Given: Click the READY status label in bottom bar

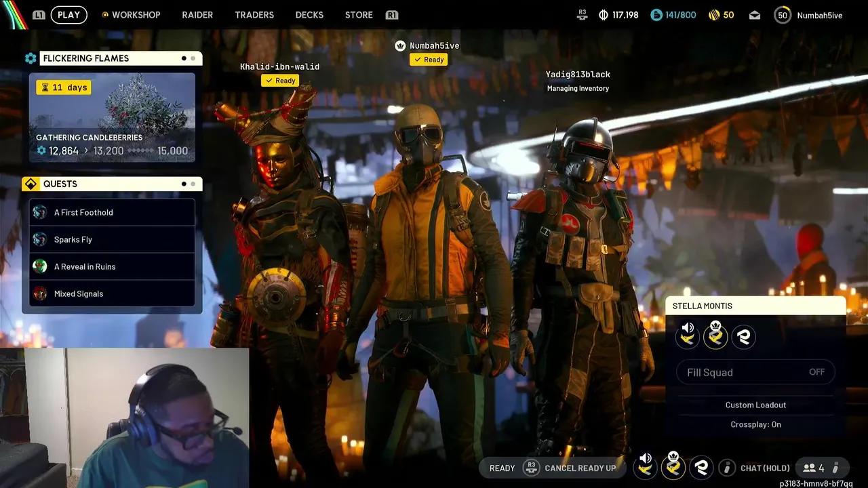Looking at the screenshot, I should click(x=502, y=468).
